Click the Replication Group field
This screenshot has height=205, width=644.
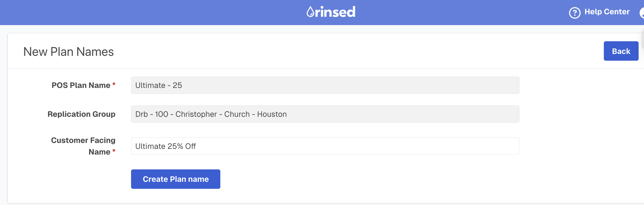click(324, 114)
